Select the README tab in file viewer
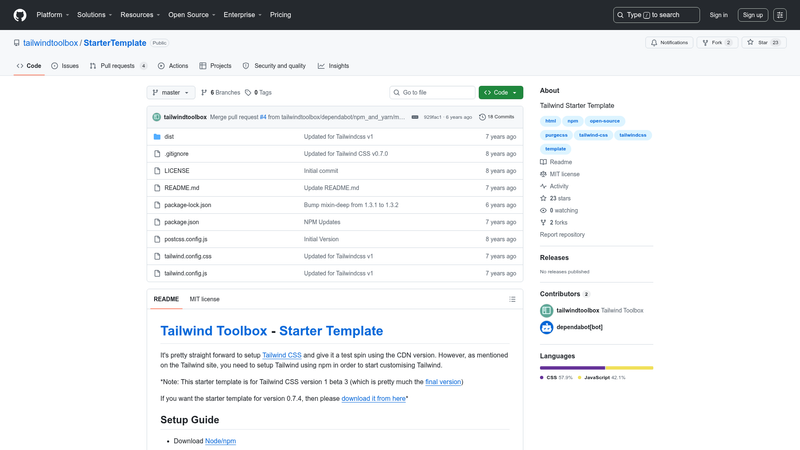The width and height of the screenshot is (800, 450). click(x=166, y=299)
